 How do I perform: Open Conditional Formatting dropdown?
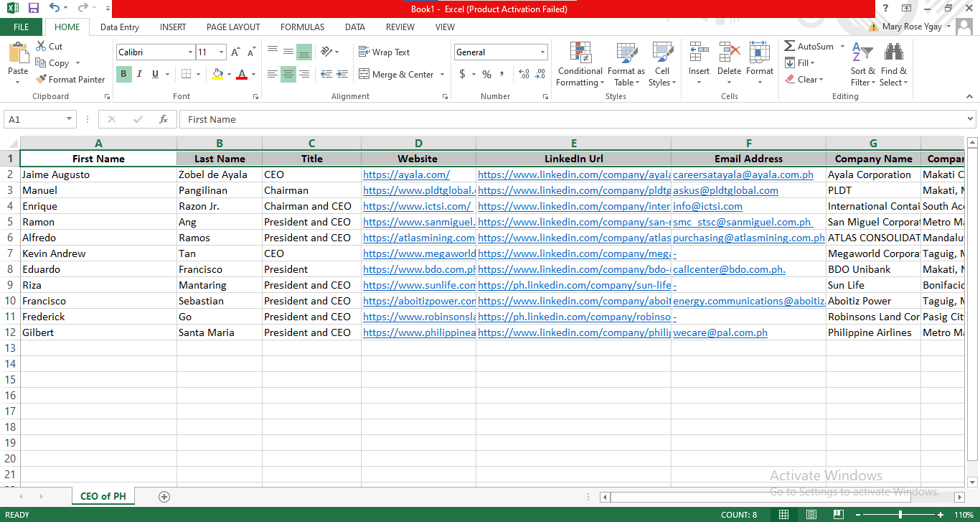pyautogui.click(x=580, y=65)
